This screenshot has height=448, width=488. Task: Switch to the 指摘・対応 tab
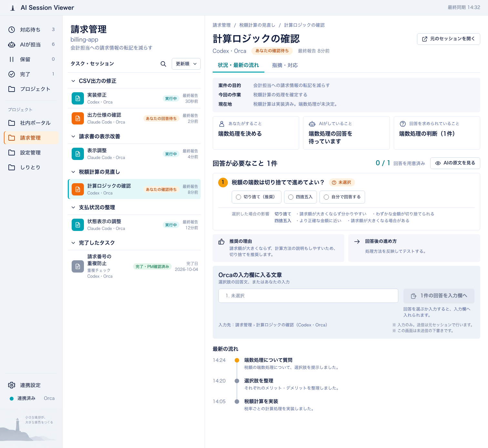[x=285, y=65]
